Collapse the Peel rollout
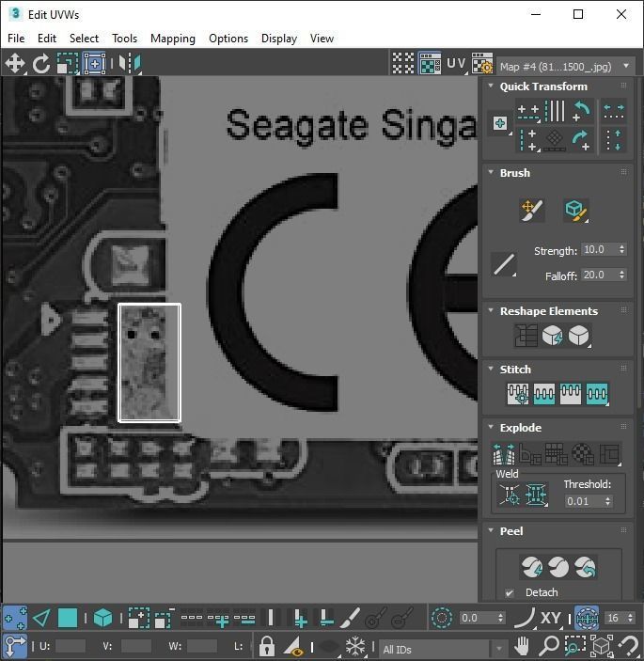This screenshot has height=661, width=644. coord(491,530)
